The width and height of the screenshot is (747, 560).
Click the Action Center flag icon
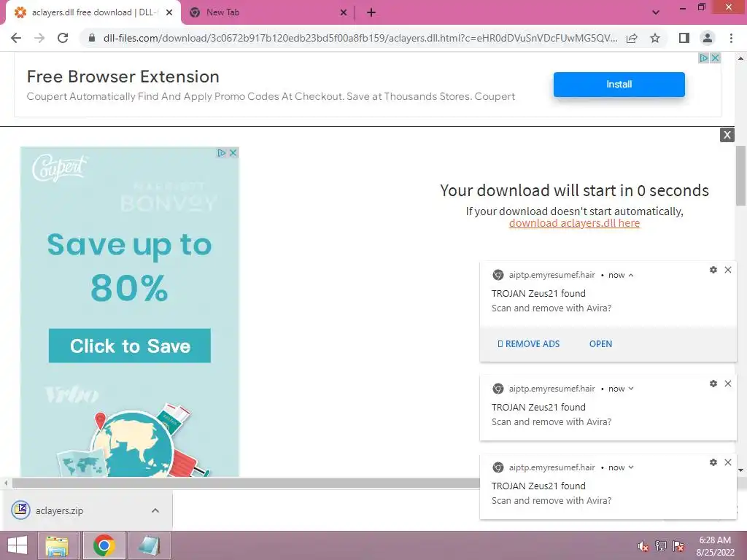click(x=678, y=546)
